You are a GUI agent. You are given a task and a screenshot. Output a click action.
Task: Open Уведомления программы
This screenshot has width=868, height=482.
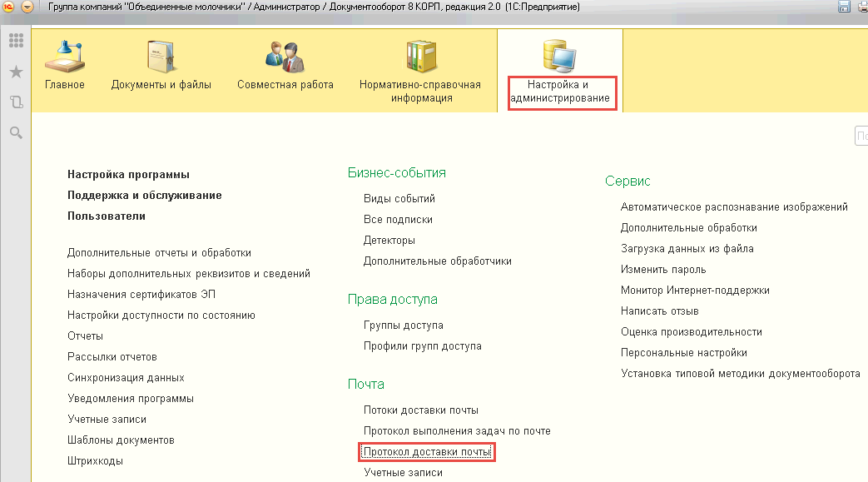(x=131, y=399)
